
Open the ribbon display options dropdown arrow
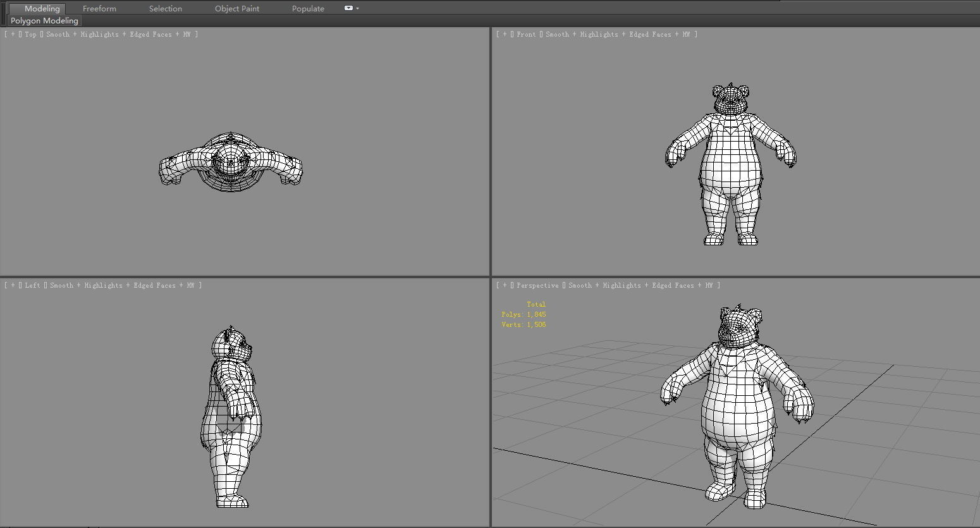(x=358, y=9)
